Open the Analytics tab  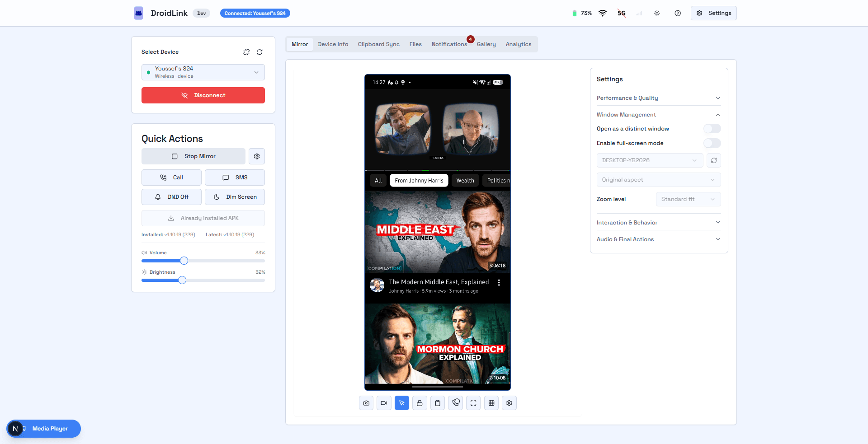(519, 44)
